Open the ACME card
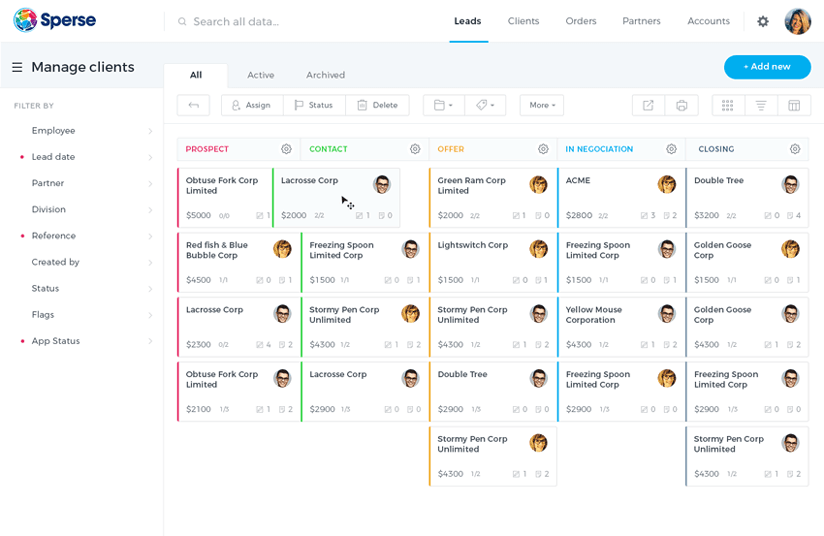Viewport: 824px width, 536px height. coord(621,198)
